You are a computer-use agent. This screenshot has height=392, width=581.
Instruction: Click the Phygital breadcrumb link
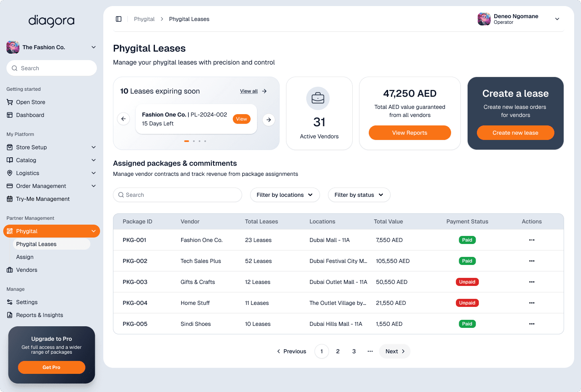click(x=144, y=19)
